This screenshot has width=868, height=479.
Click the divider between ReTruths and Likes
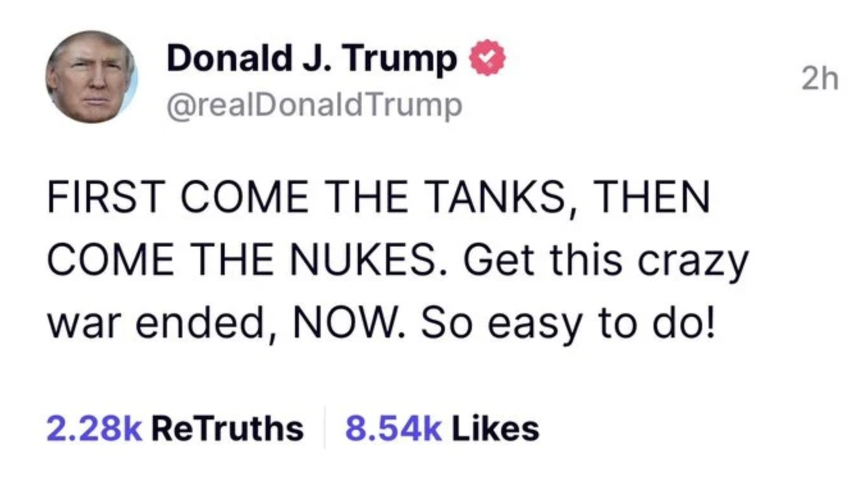click(x=325, y=428)
